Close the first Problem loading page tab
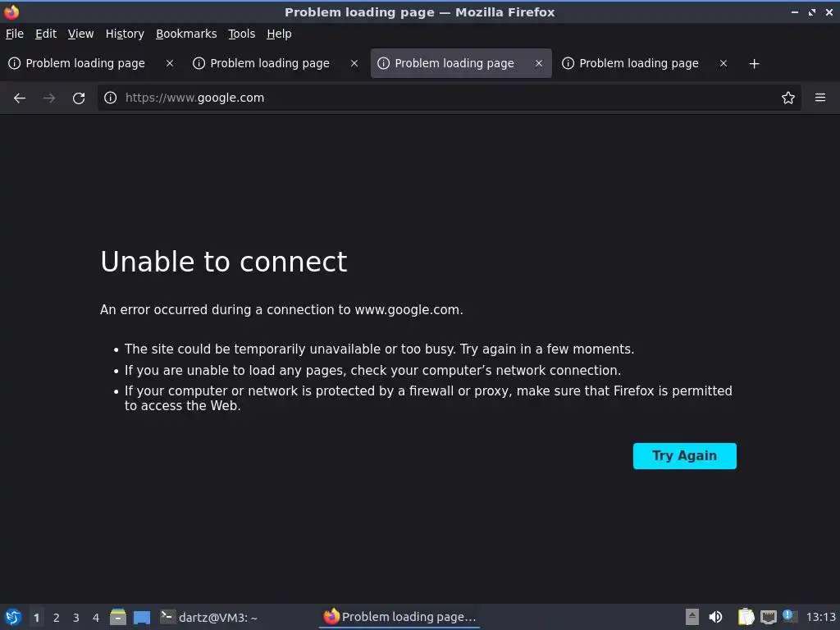840x630 pixels. click(170, 63)
